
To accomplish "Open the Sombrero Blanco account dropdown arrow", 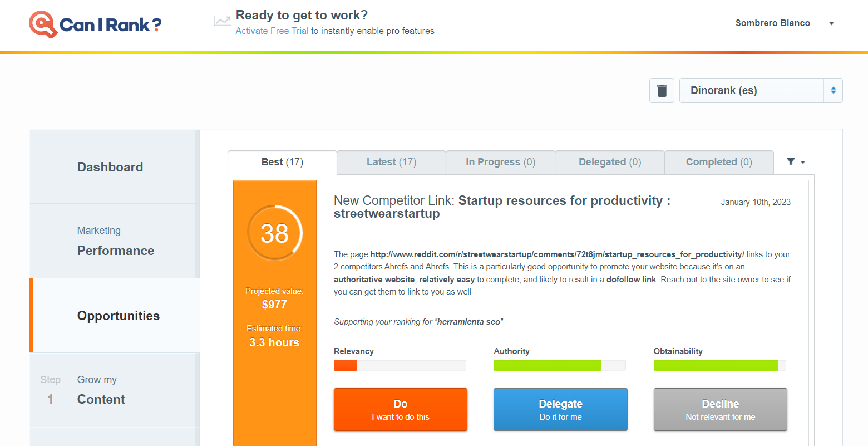I will 831,23.
